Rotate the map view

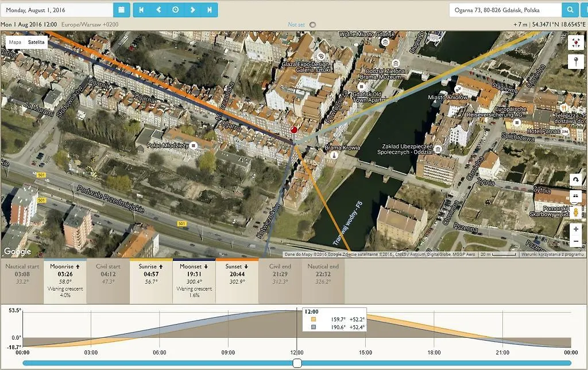pos(575,180)
